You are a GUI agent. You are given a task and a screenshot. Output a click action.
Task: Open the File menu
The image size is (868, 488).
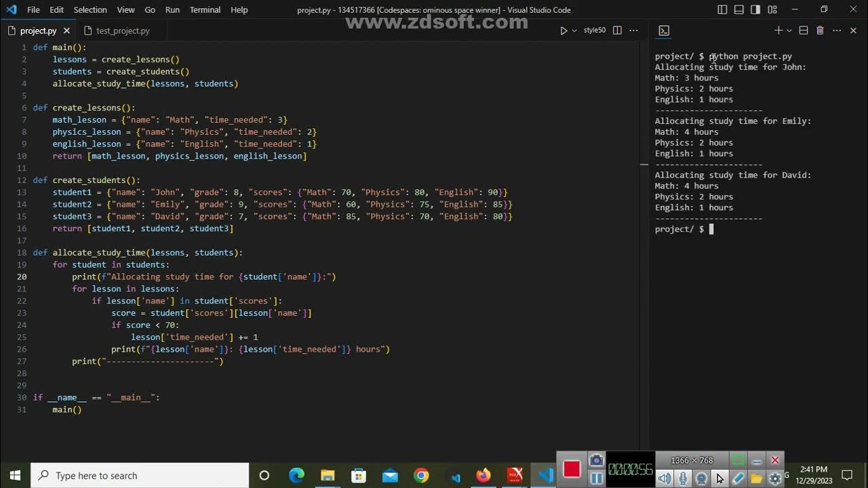coord(33,9)
